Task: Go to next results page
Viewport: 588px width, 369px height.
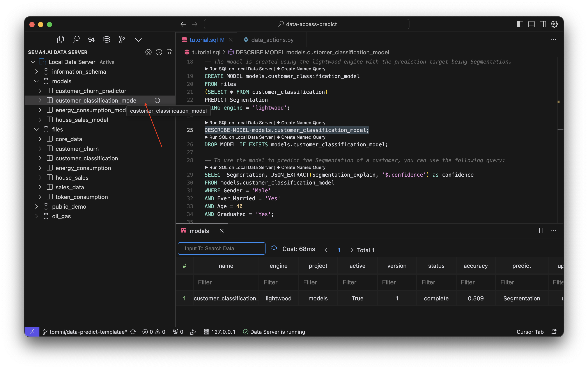Action: click(352, 250)
